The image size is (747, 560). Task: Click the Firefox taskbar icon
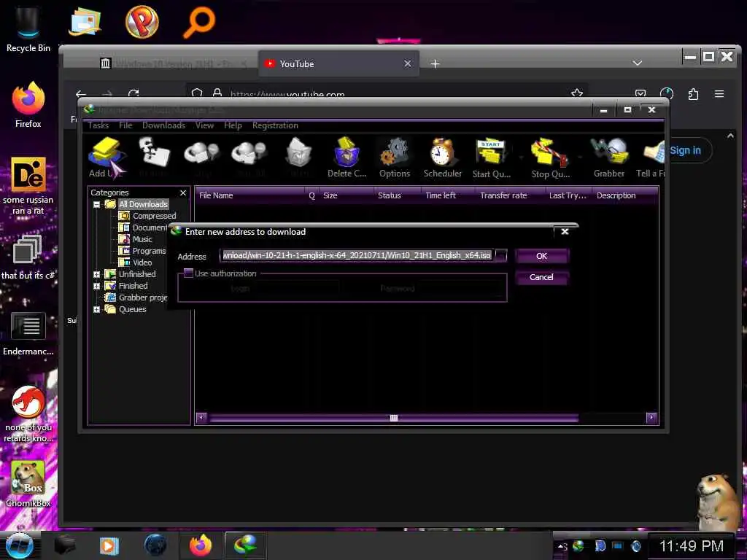(x=201, y=545)
